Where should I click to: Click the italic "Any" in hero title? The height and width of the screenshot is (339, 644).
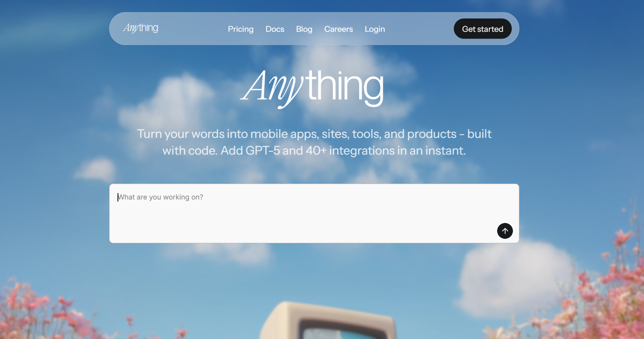click(272, 88)
